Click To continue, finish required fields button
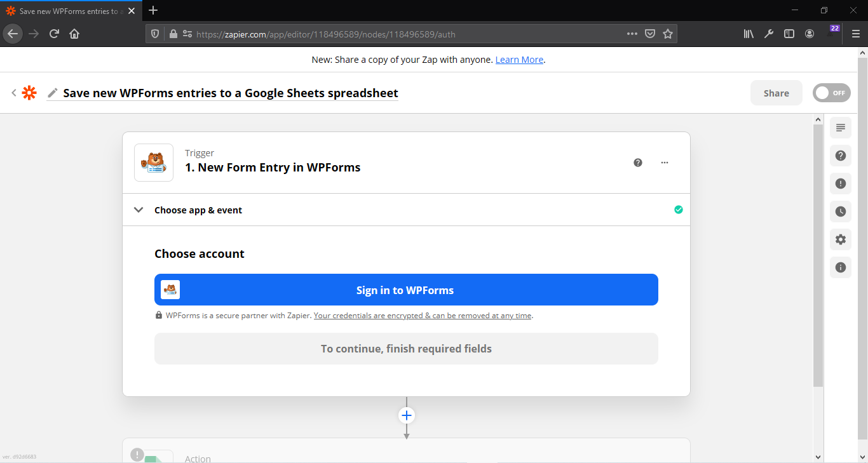This screenshot has width=868, height=463. pyautogui.click(x=406, y=349)
